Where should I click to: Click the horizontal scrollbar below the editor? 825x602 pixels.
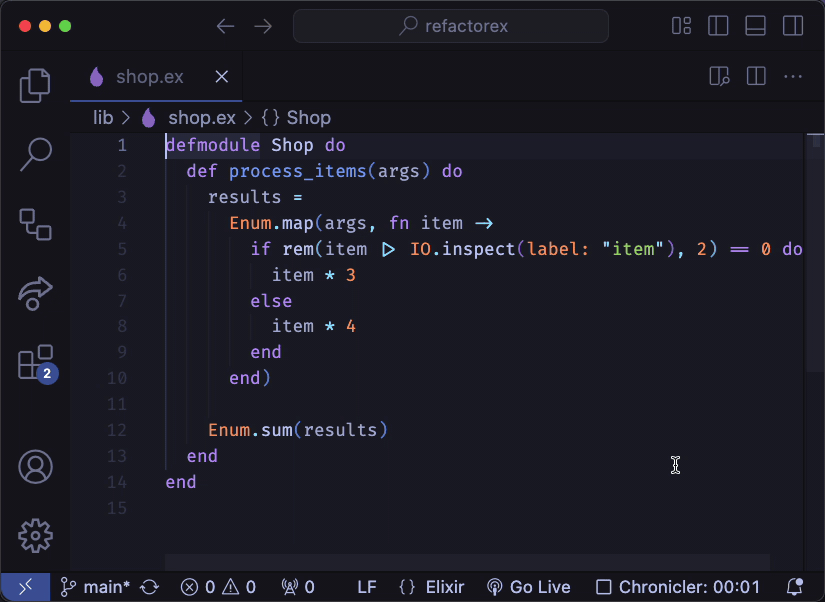coord(467,563)
